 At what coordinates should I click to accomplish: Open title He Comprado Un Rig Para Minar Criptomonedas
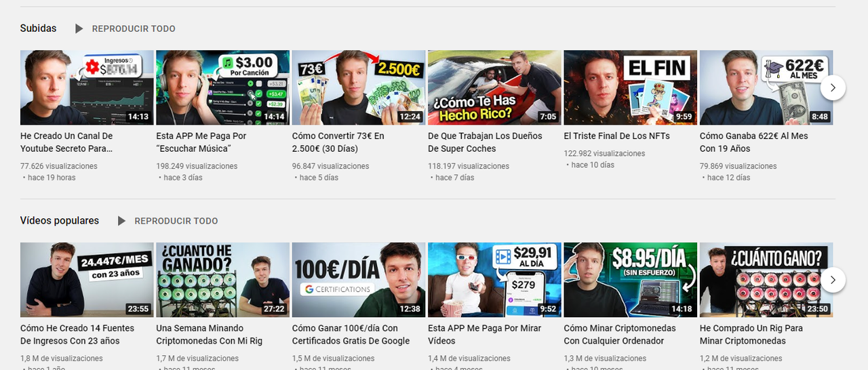tap(751, 335)
